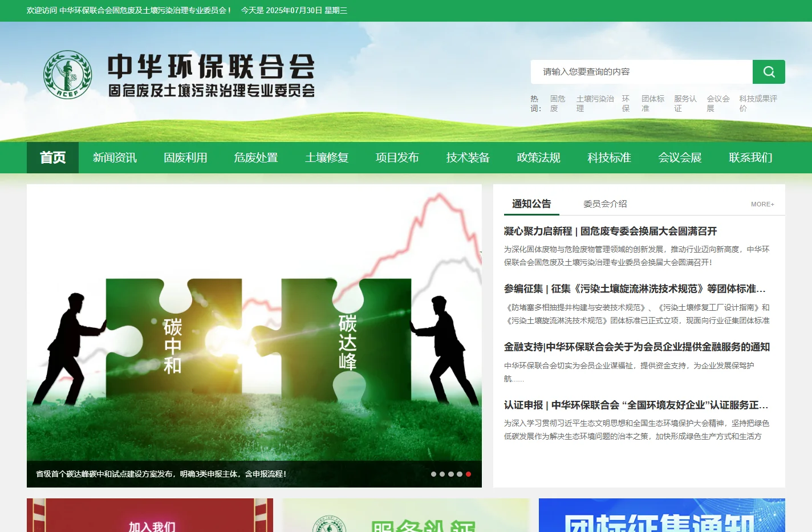Screen dimensions: 812x532
Task: Click the welcome text in top bar
Action: [x=129, y=10]
